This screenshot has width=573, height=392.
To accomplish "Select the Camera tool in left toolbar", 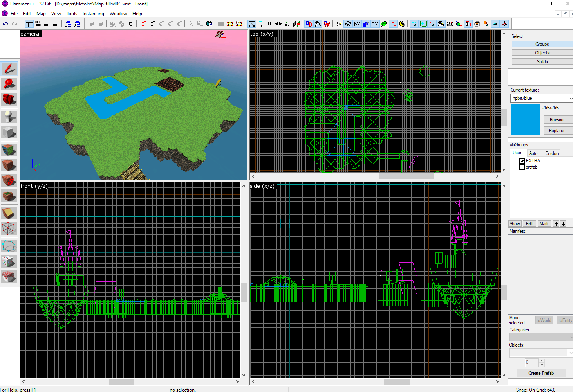I will pos(9,99).
